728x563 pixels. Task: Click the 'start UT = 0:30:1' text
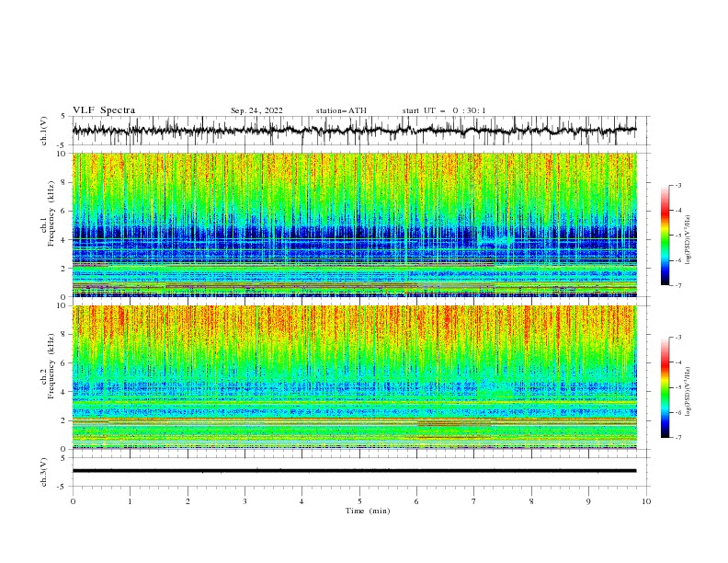444,110
